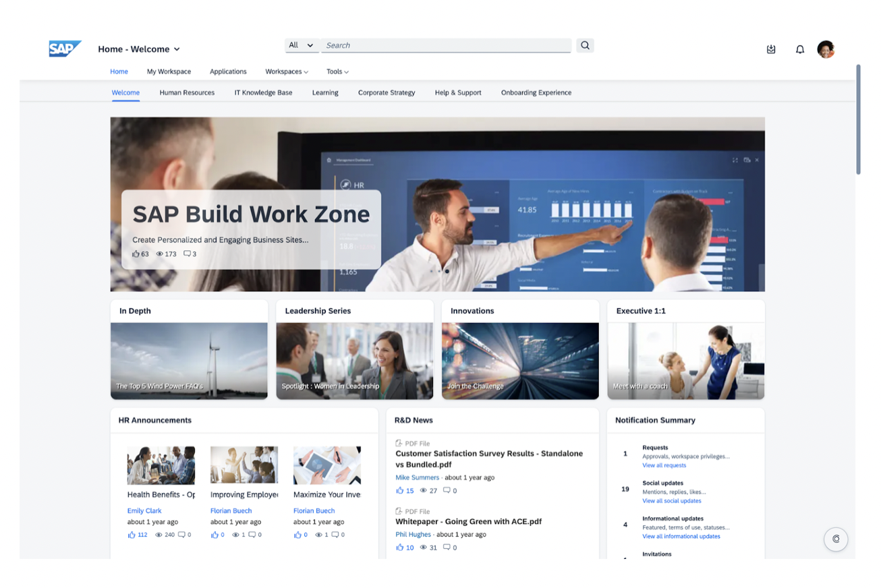The image size is (881, 588).
Task: Click comment icon under Customer Satisfaction Survey
Action: coord(447,491)
